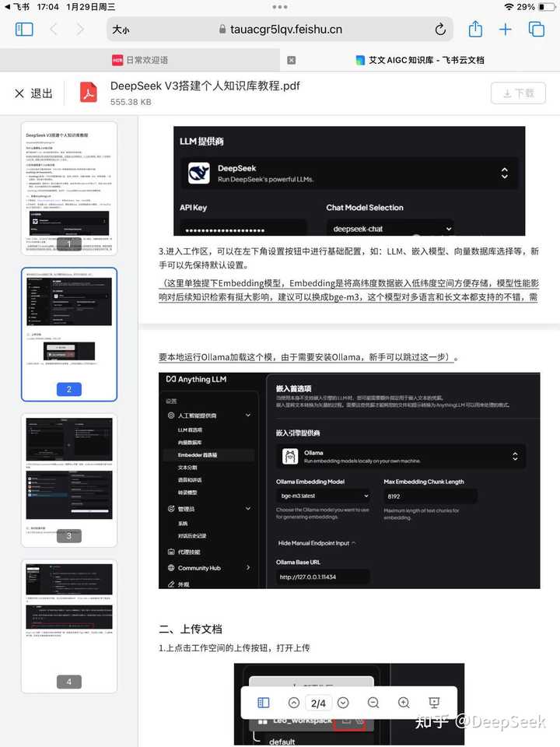Open page 1 thumbnail
This screenshot has height=747, width=560.
pos(69,188)
